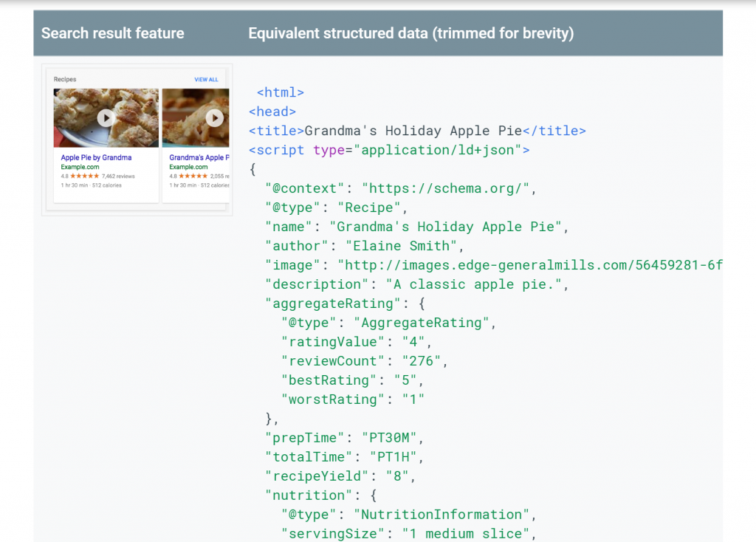Viewport: 756px width, 542px height.
Task: Click the play icon on the second recipe card
Action: coord(215,117)
